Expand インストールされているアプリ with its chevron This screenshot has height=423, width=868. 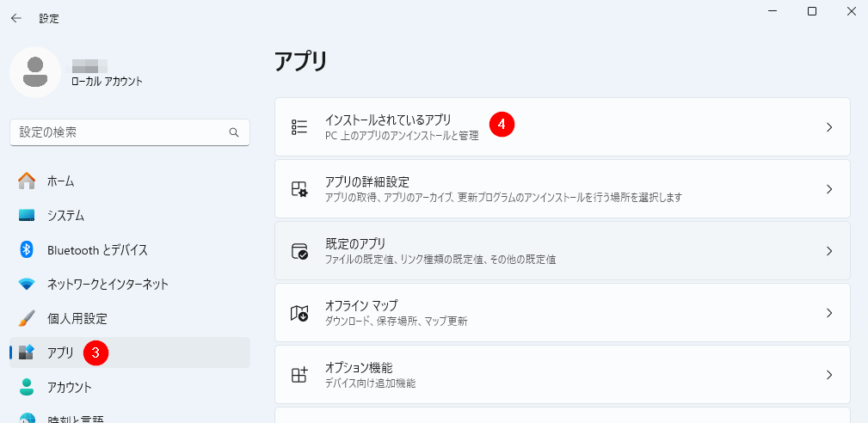[829, 127]
